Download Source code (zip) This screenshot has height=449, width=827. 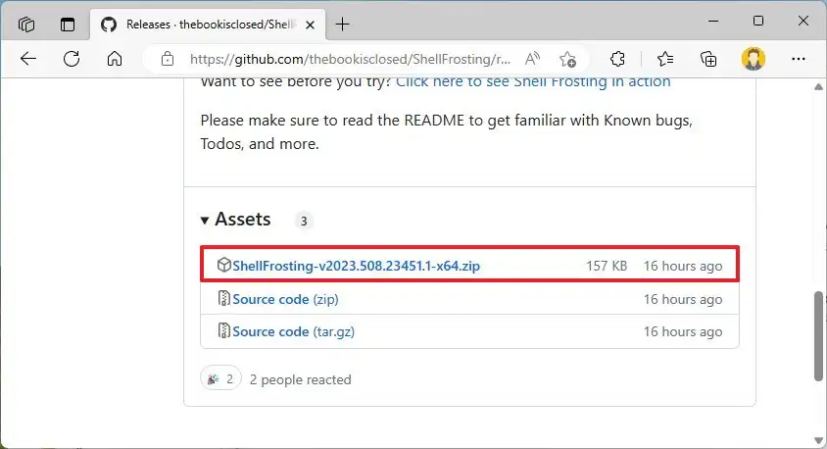270,299
